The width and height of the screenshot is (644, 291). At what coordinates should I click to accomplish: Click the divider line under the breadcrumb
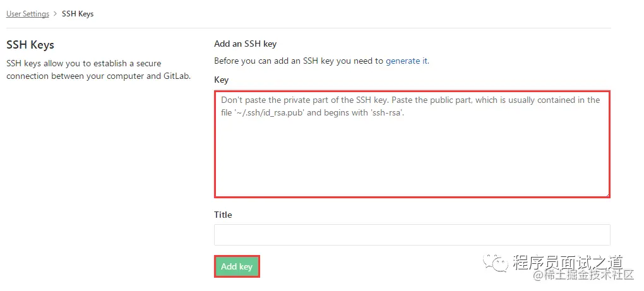tap(308, 28)
